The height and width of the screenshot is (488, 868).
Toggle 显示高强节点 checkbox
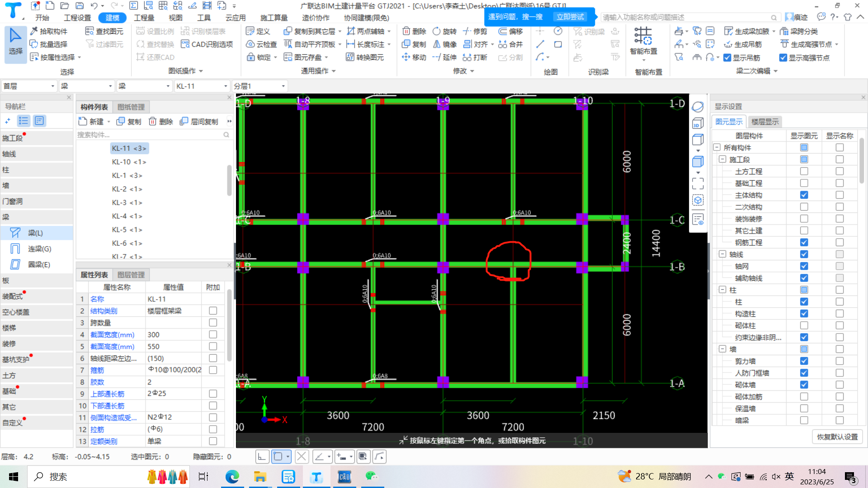(783, 58)
